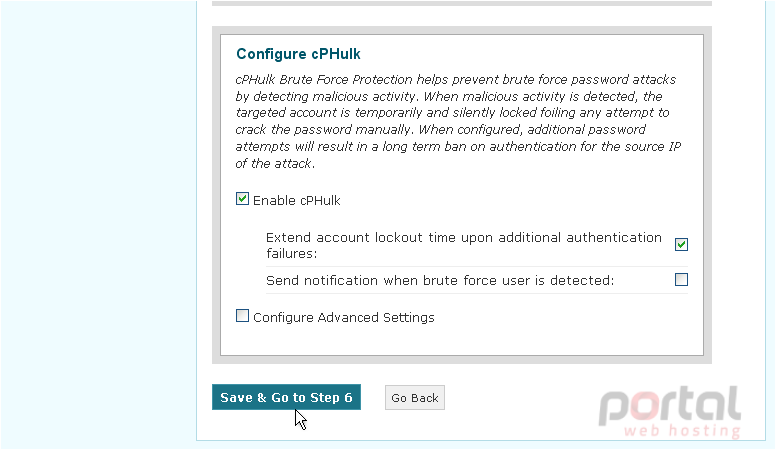The height and width of the screenshot is (450, 776).
Task: Click the gray bar above the cPHulk panel
Action: click(x=462, y=3)
